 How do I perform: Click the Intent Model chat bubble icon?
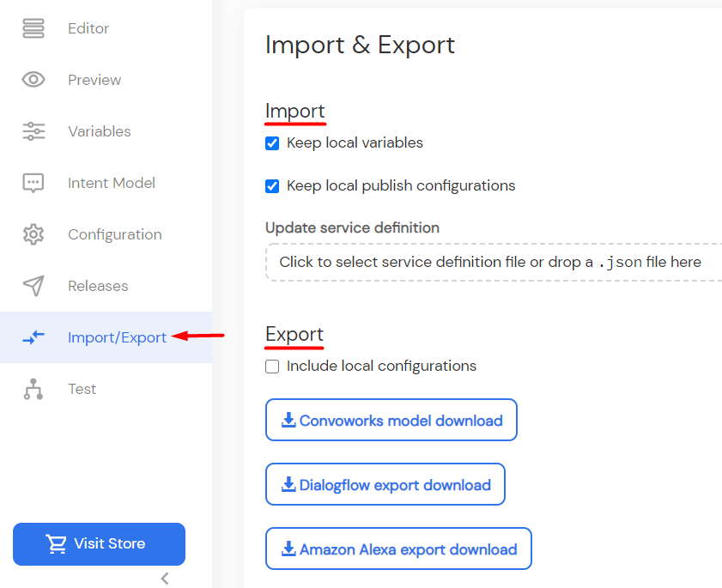click(x=33, y=183)
